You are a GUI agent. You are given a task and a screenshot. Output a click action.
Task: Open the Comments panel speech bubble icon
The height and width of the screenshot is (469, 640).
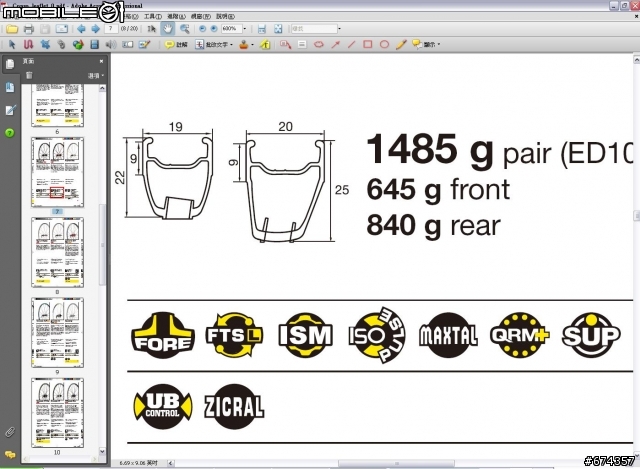(10, 454)
